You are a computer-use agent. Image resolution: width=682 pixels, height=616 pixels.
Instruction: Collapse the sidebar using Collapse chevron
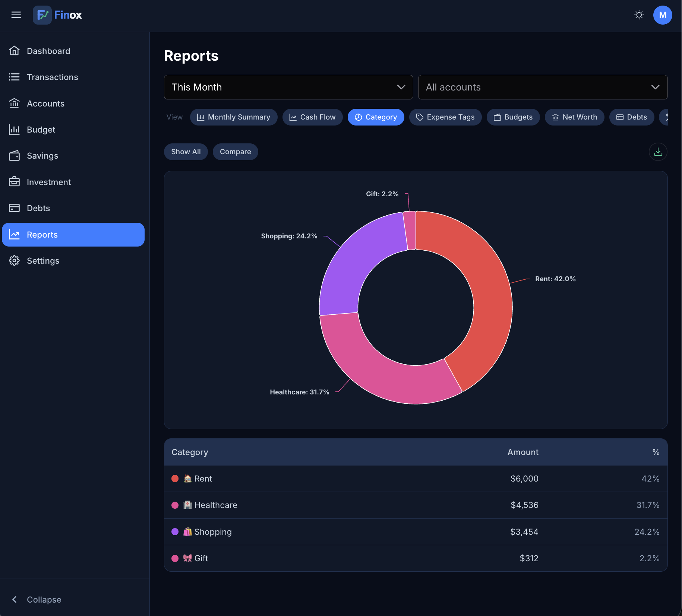(15, 599)
